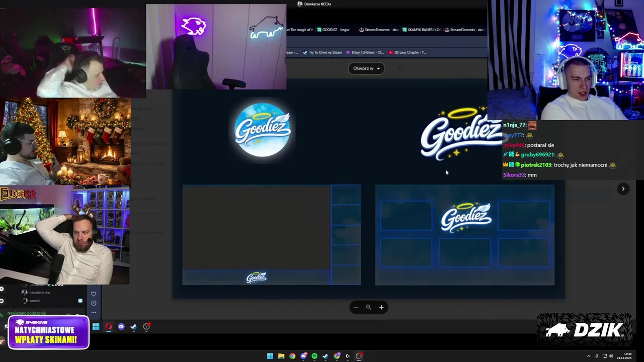The height and width of the screenshot is (362, 644).
Task: Open Spotify from bottom taskbar
Action: click(x=314, y=356)
